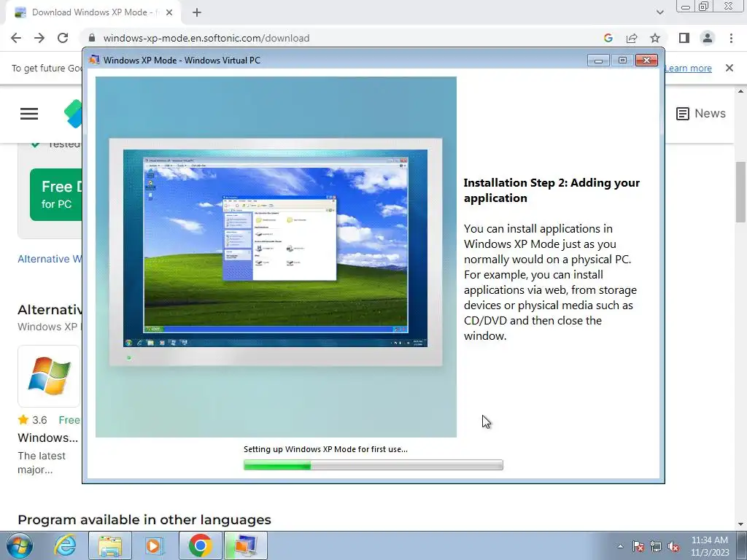The height and width of the screenshot is (560, 747).
Task: Click the page vertical scrollbar thumb
Action: (x=740, y=192)
